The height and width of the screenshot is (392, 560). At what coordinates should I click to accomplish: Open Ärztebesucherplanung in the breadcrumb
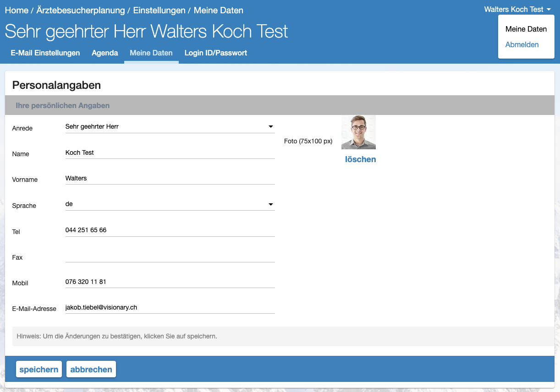click(81, 10)
